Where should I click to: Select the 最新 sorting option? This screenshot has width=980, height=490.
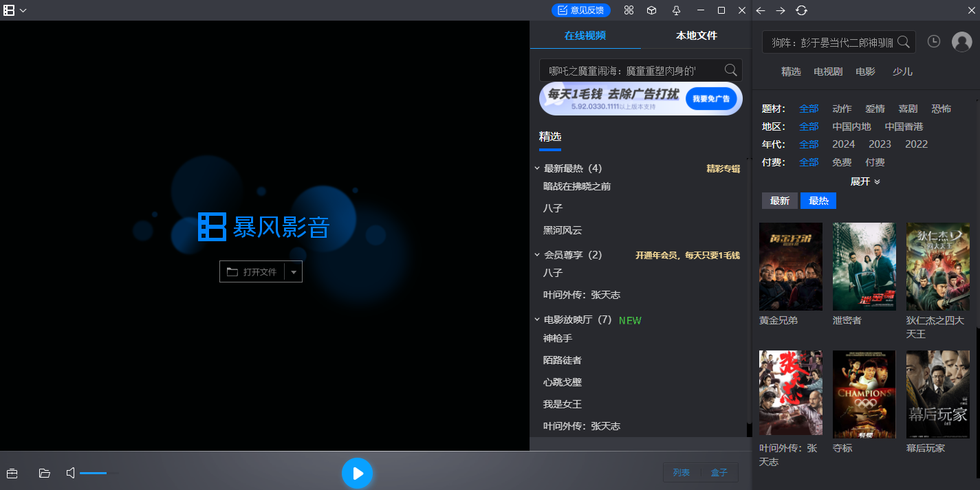pyautogui.click(x=779, y=200)
